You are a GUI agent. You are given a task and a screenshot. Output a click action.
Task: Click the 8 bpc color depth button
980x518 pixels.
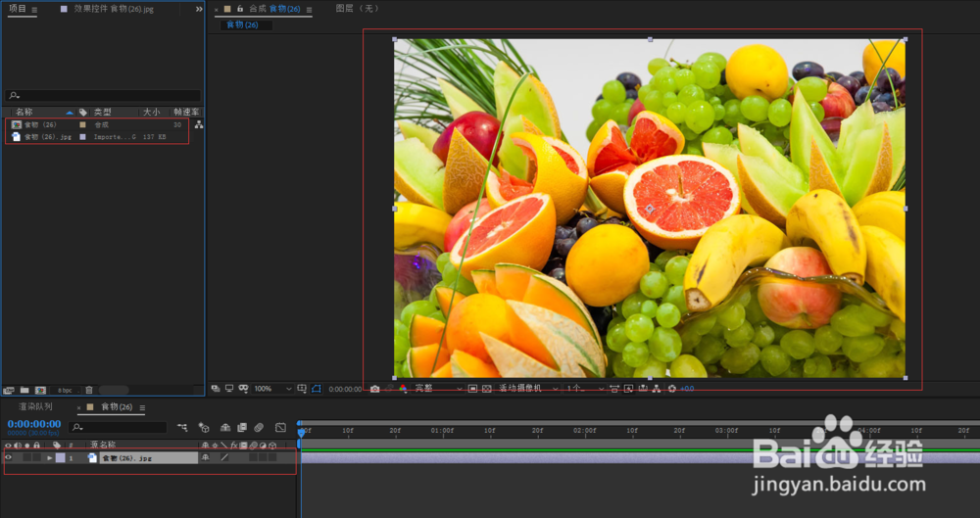tap(65, 390)
